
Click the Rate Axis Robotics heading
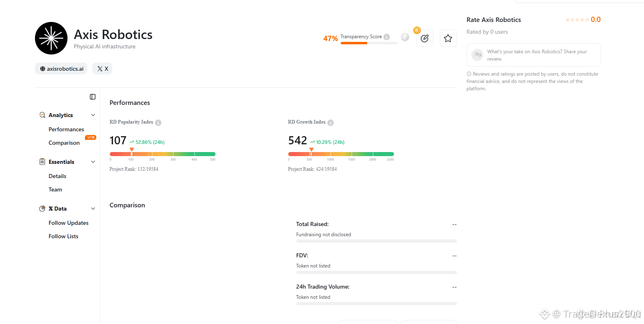[x=494, y=20]
